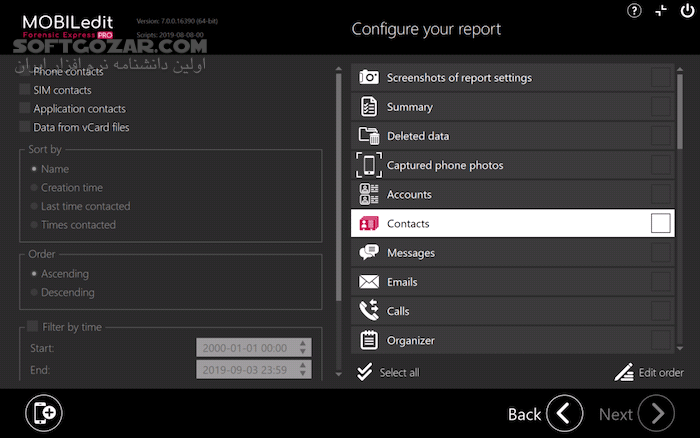Click the Deleted data trash icon
Viewport: 700px width, 438px height.
pyautogui.click(x=369, y=136)
